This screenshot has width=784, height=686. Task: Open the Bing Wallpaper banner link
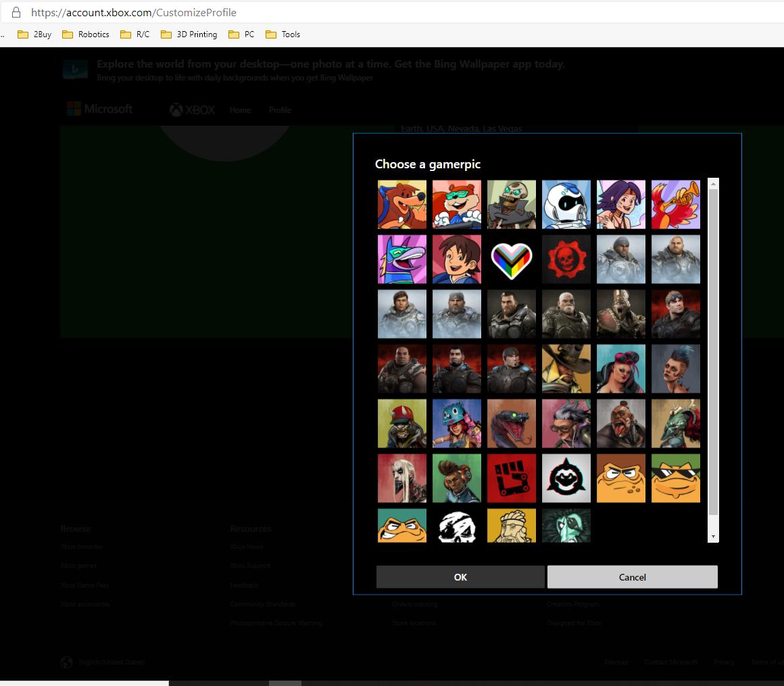330,64
